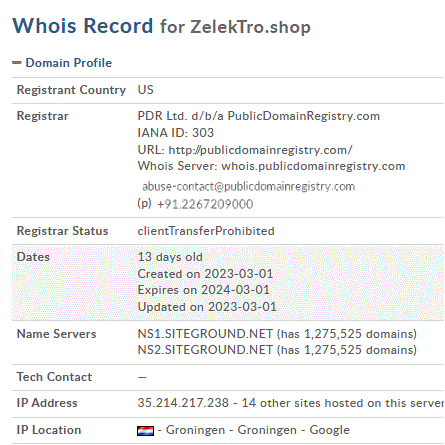Screen dimensions: 445x445
Task: Click the Expires on 2024-03-01 date
Action: (x=204, y=290)
